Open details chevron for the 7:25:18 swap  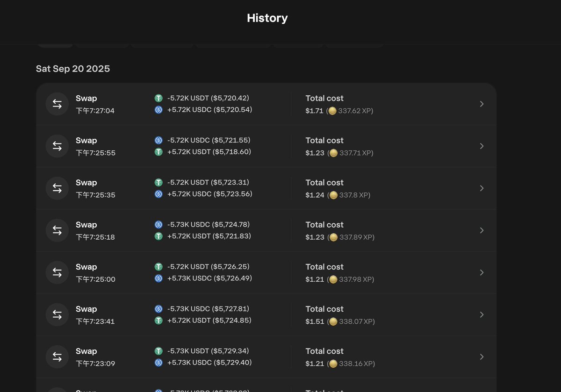pyautogui.click(x=482, y=230)
